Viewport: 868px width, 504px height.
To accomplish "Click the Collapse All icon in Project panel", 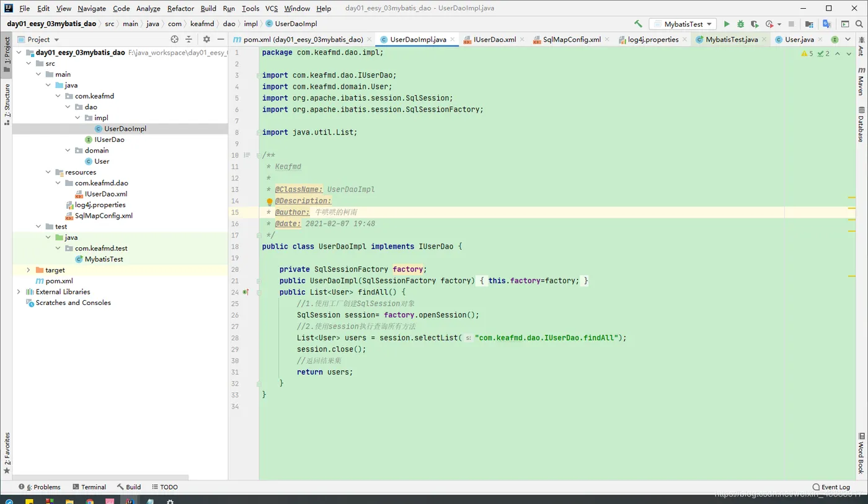I will click(189, 39).
